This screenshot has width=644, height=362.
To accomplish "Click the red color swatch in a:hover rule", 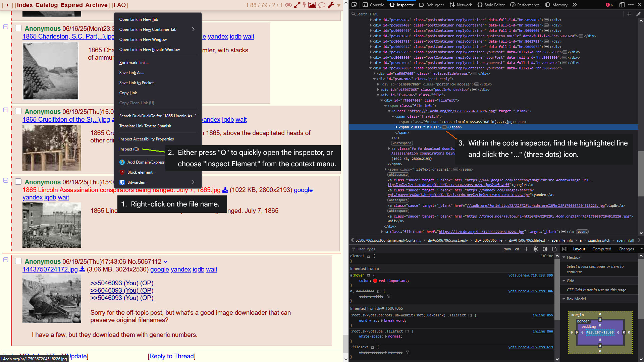I will pos(375,281).
